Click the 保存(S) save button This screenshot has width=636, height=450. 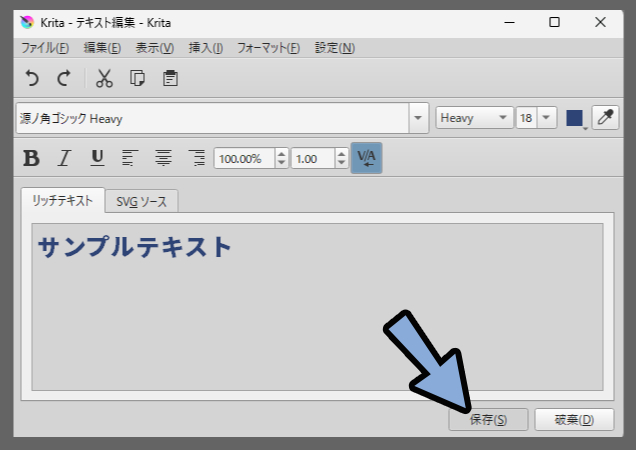pyautogui.click(x=489, y=420)
